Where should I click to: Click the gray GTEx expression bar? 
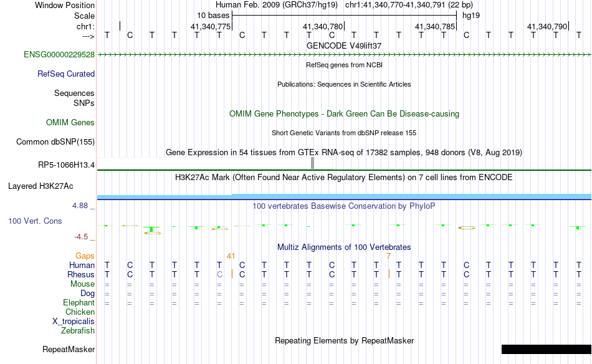click(x=312, y=163)
